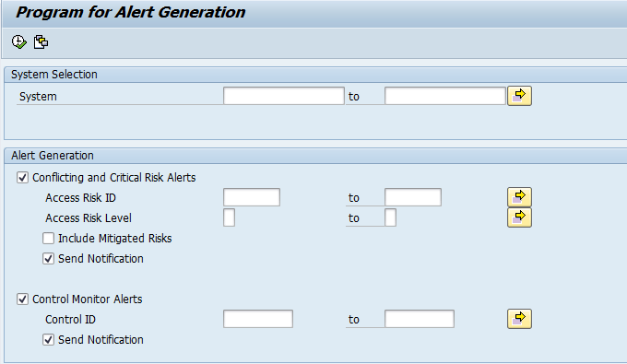The width and height of the screenshot is (627, 364).
Task: Select the Access Risk Level from field
Action: point(229,217)
